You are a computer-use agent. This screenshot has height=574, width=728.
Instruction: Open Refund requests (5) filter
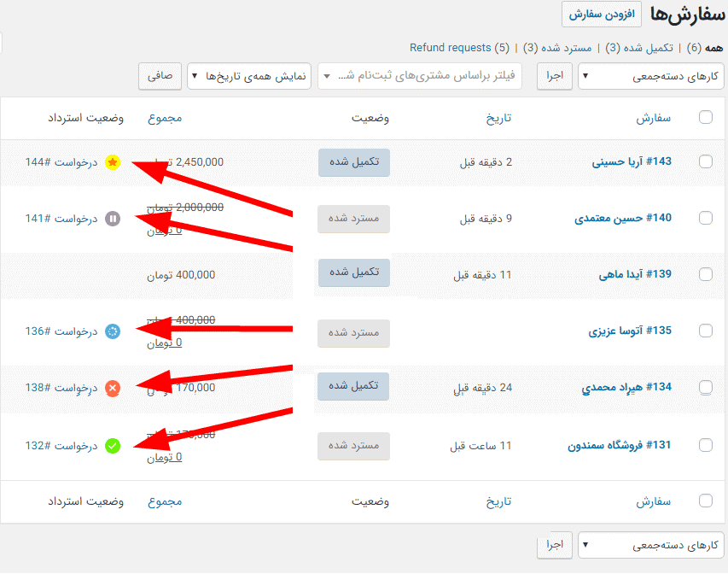pos(459,48)
